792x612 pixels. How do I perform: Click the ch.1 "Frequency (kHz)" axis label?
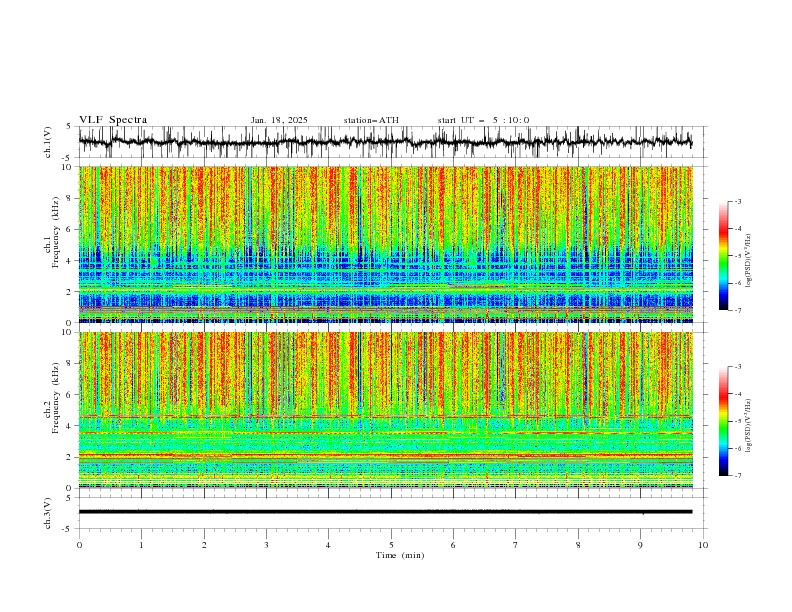tap(55, 231)
